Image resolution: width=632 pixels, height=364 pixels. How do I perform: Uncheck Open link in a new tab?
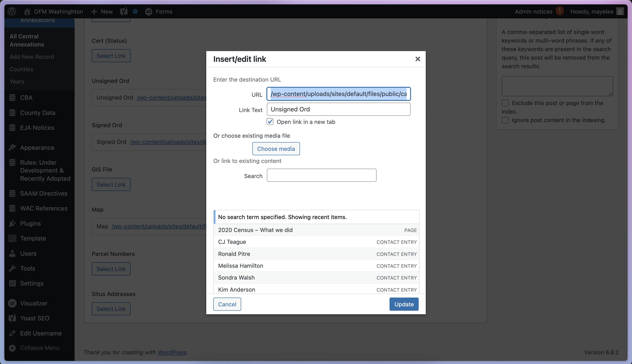[270, 122]
